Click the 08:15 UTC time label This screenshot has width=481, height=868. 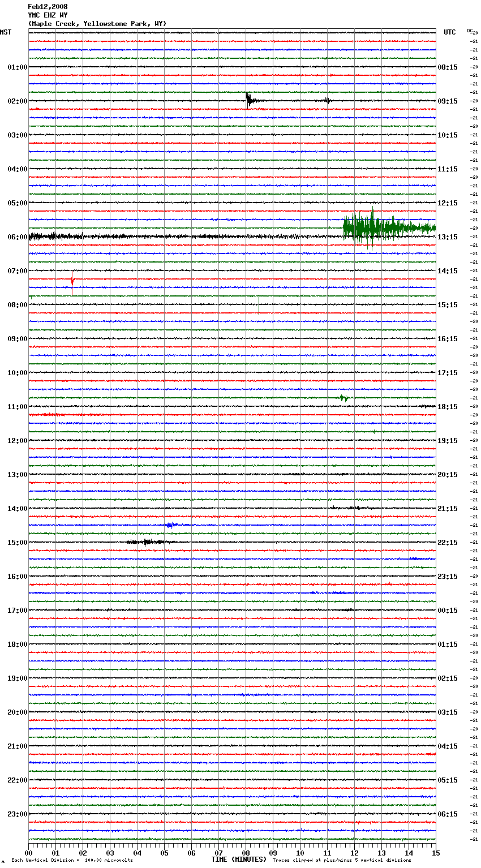tap(448, 67)
